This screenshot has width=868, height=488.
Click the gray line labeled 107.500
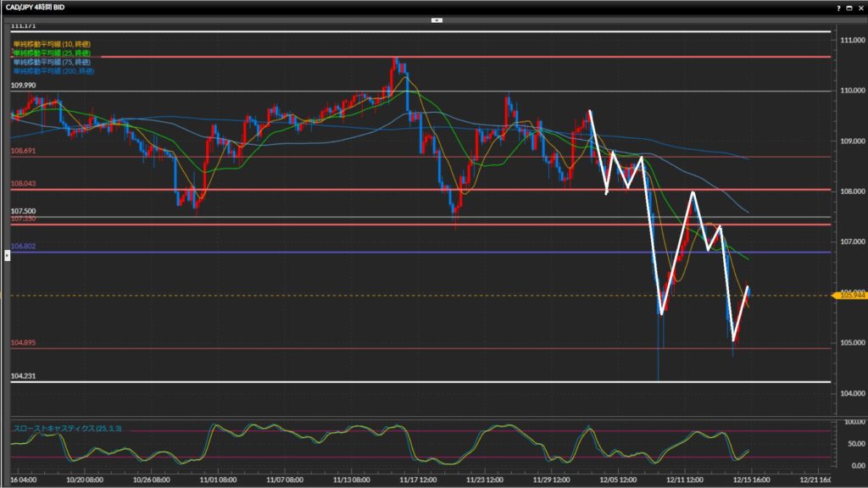point(339,217)
